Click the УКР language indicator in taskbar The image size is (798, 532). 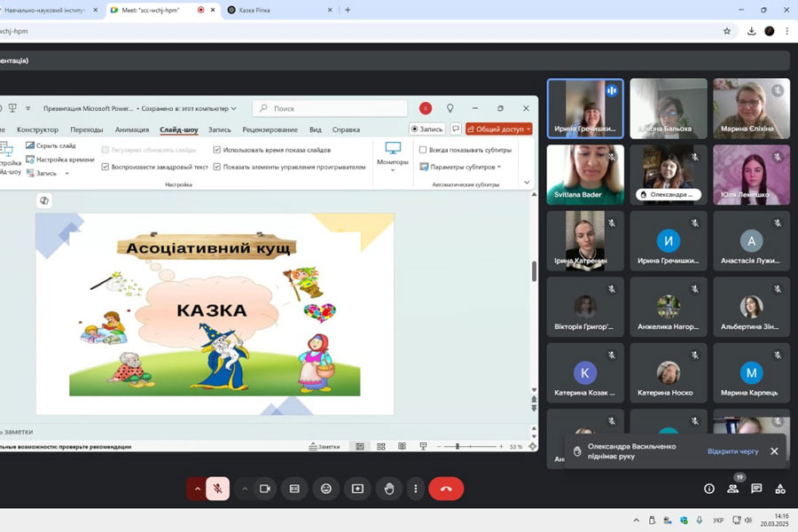(718, 520)
